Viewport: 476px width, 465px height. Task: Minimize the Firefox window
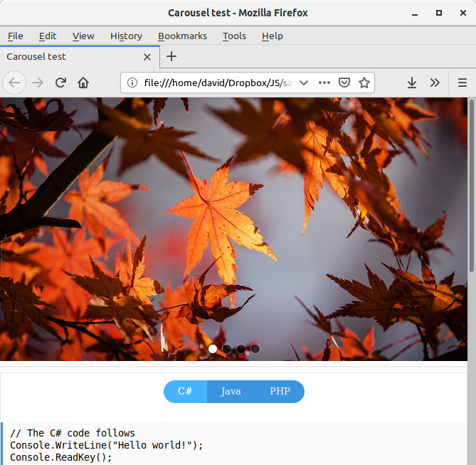pyautogui.click(x=415, y=13)
